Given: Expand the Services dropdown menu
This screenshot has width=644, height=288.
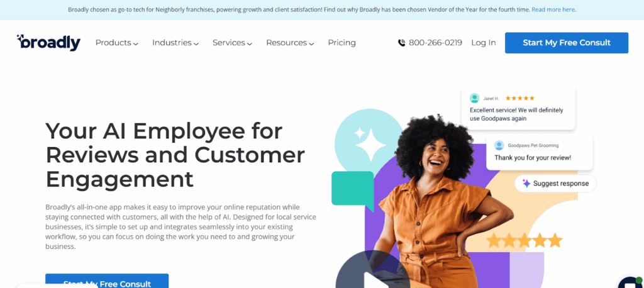Looking at the screenshot, I should (x=232, y=43).
